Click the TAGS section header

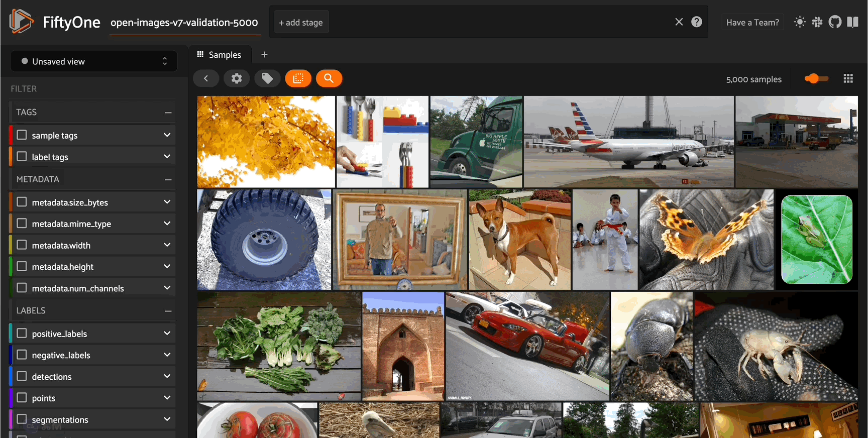[x=92, y=113]
